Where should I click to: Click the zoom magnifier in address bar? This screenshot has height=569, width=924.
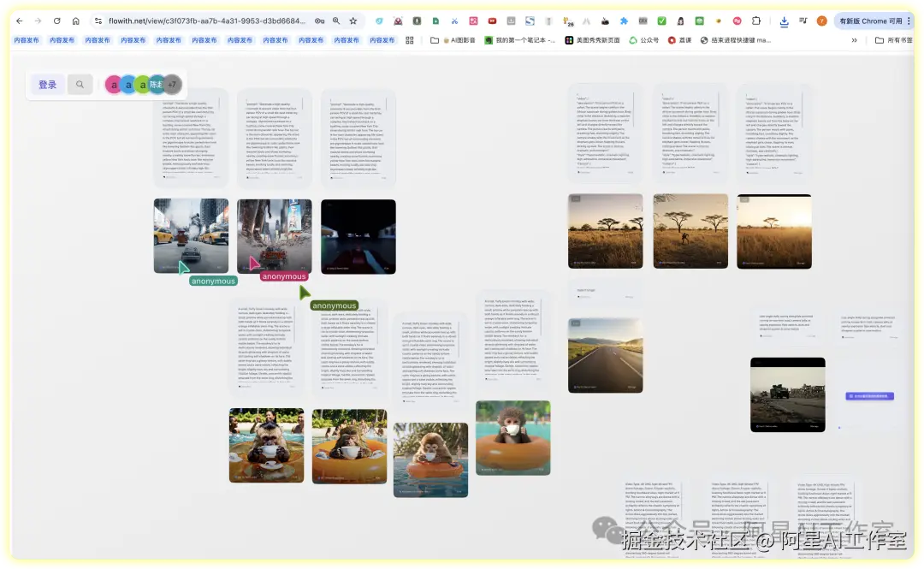pyautogui.click(x=336, y=21)
